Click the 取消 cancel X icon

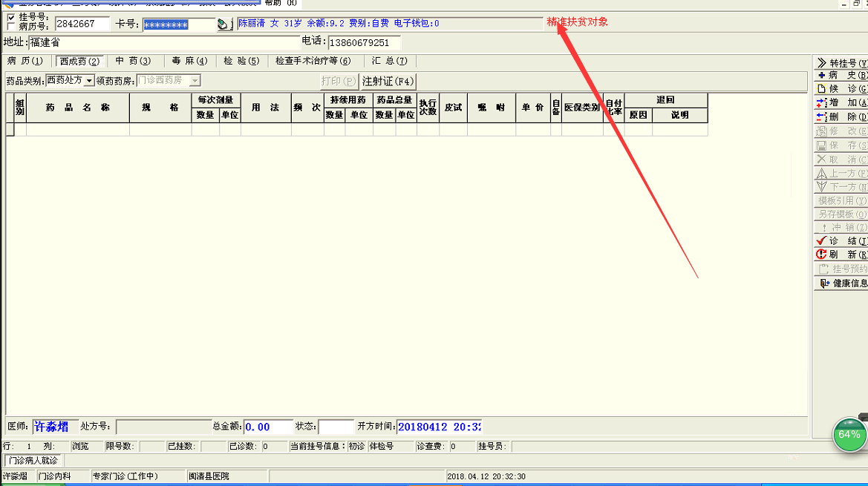click(822, 160)
